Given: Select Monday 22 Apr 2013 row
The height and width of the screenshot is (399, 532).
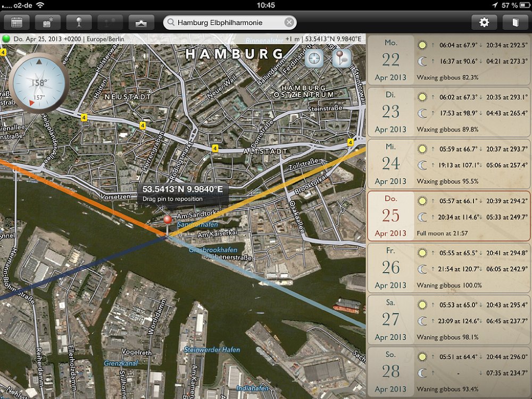Looking at the screenshot, I should point(448,60).
